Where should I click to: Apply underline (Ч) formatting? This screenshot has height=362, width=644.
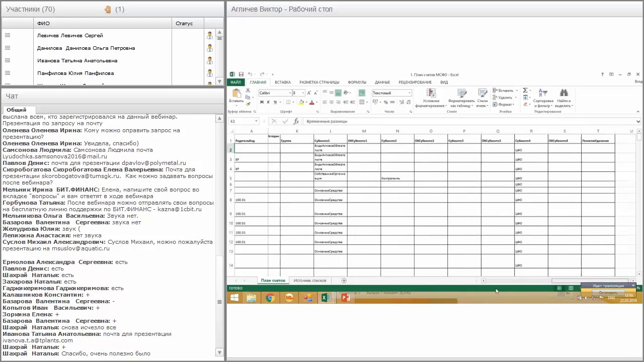pyautogui.click(x=275, y=102)
